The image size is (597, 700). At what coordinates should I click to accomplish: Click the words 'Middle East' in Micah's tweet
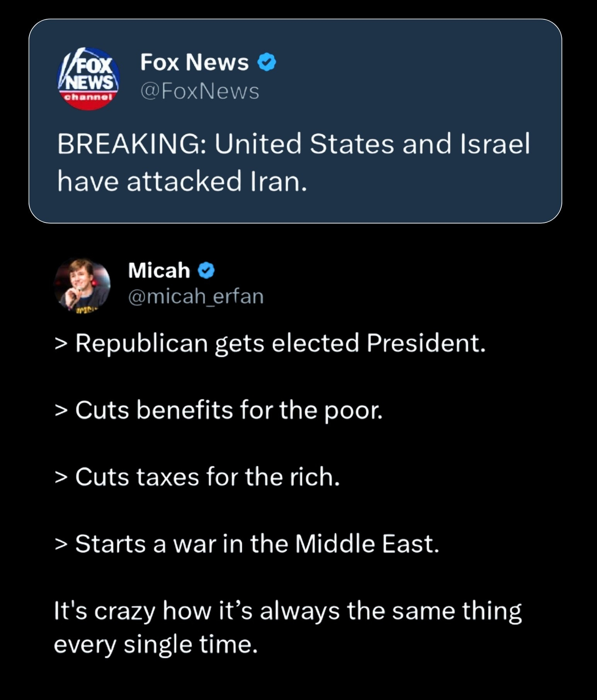367,544
